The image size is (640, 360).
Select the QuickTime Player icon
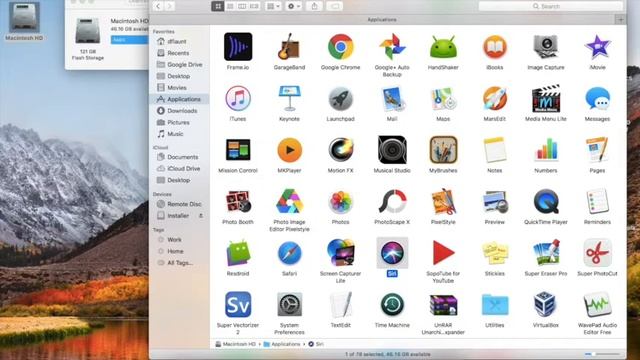click(546, 202)
